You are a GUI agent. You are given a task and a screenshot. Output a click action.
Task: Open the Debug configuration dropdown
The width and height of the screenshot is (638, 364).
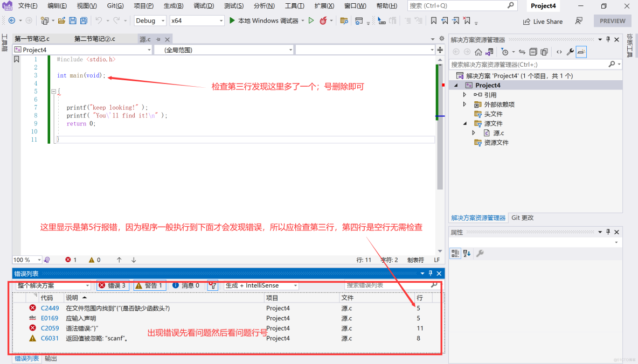click(x=150, y=20)
